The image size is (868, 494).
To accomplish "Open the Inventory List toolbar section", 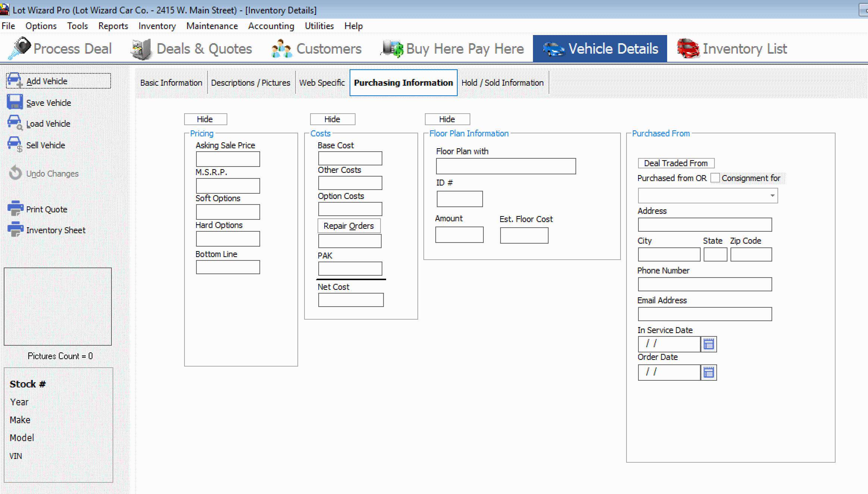I will [x=732, y=49].
